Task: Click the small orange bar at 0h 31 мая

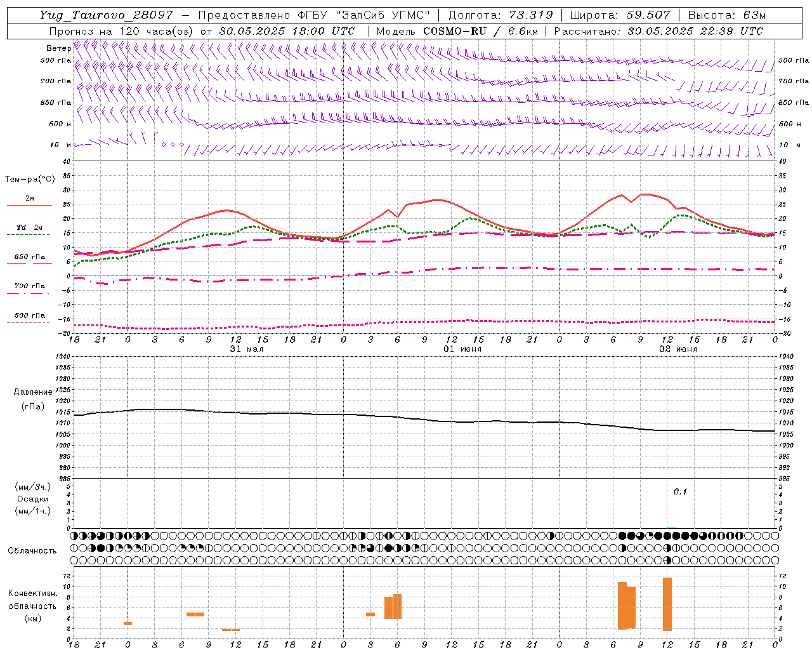Action: tap(128, 623)
